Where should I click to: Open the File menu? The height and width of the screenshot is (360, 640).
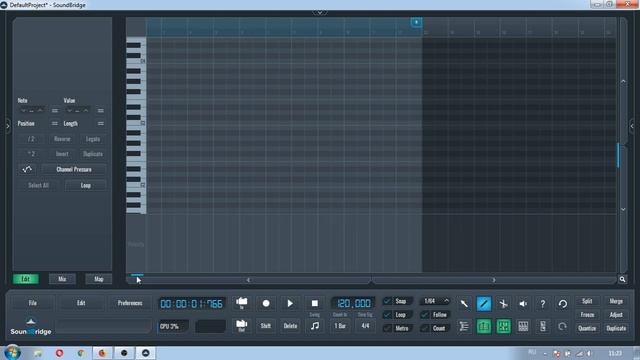coord(33,303)
